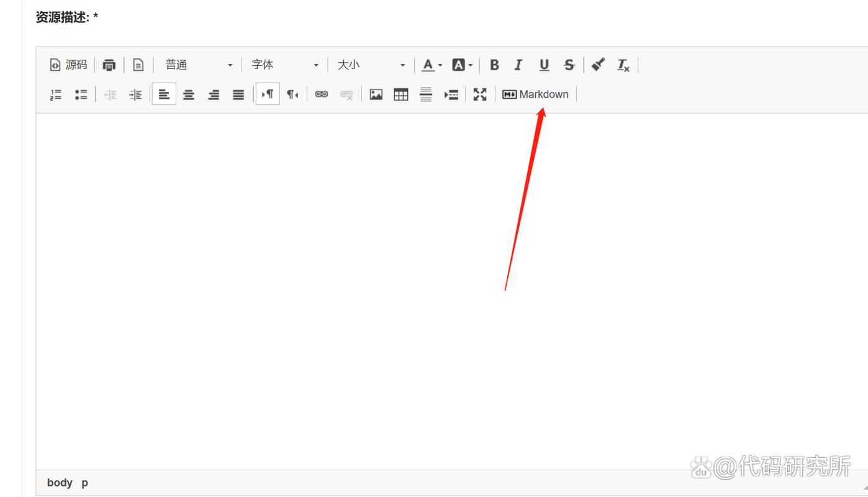Click the print icon in toolbar
The height and width of the screenshot is (497, 868).
[109, 65]
